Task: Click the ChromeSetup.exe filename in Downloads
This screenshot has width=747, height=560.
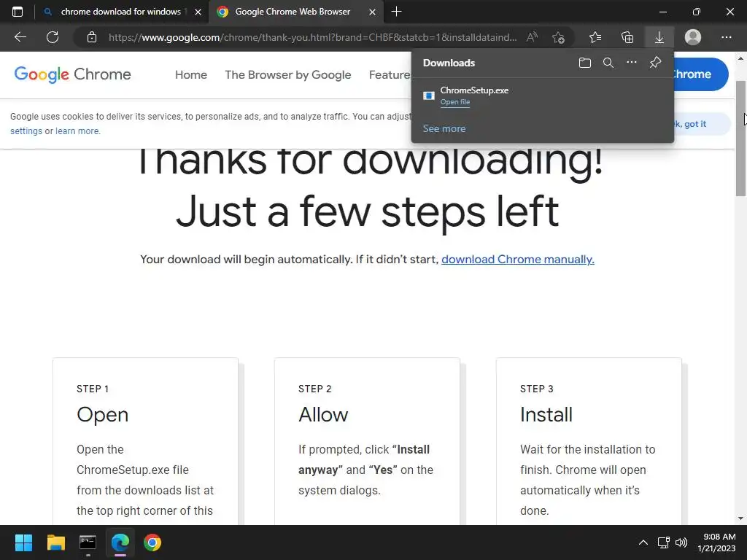Action: [x=474, y=90]
